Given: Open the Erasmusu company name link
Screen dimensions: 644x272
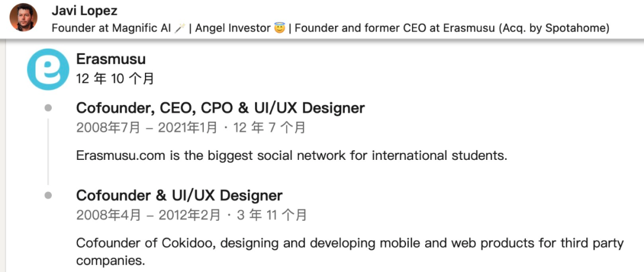Looking at the screenshot, I should point(111,59).
